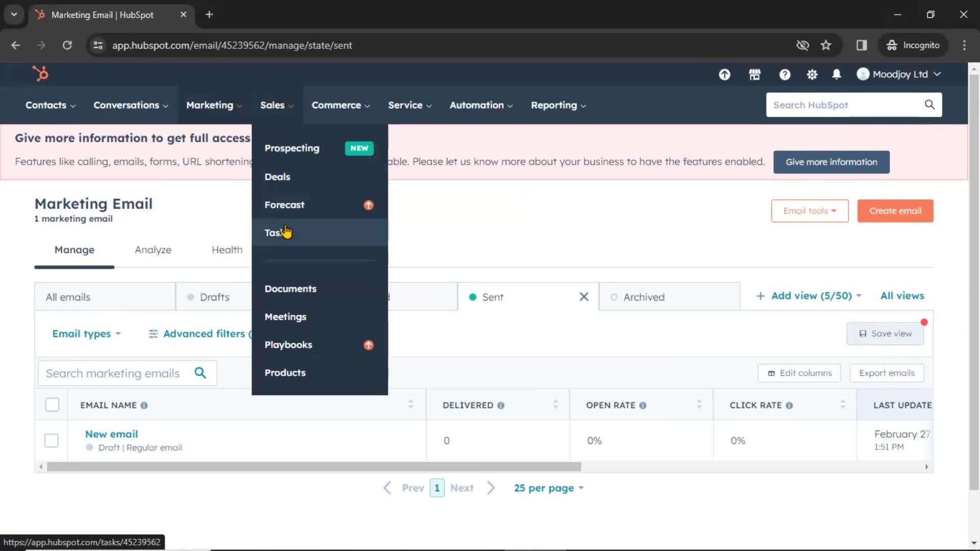Click Create email button
The image size is (980, 551).
(895, 211)
